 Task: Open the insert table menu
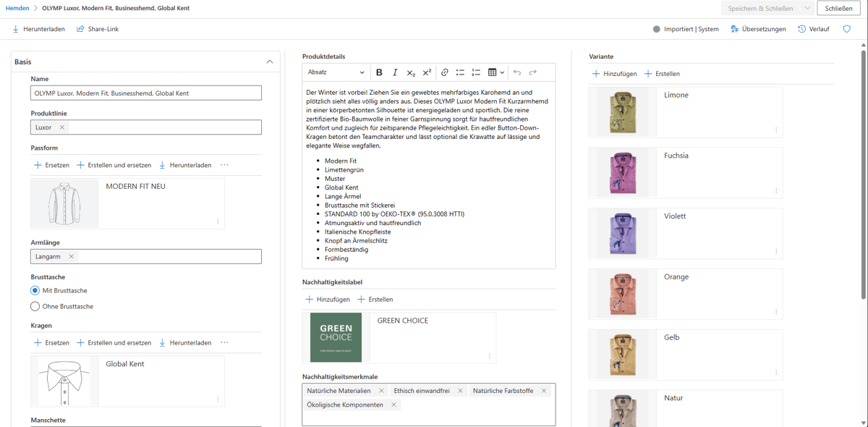click(x=496, y=72)
